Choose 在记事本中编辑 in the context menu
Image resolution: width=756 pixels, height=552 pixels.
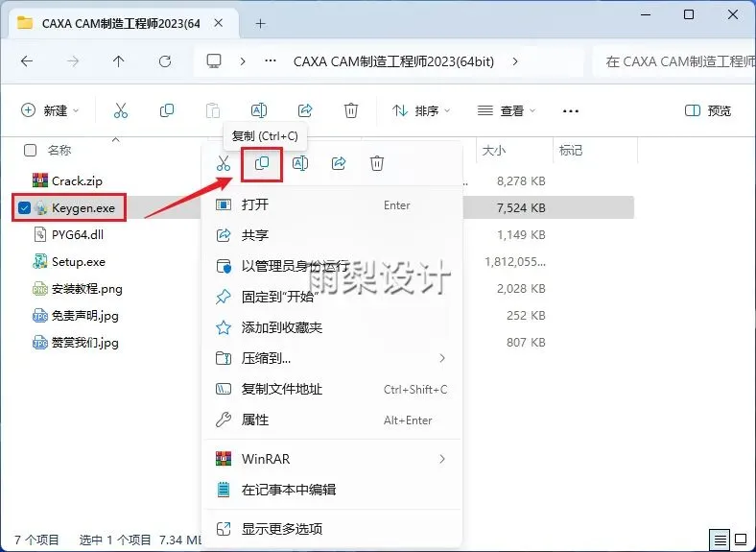(332, 490)
